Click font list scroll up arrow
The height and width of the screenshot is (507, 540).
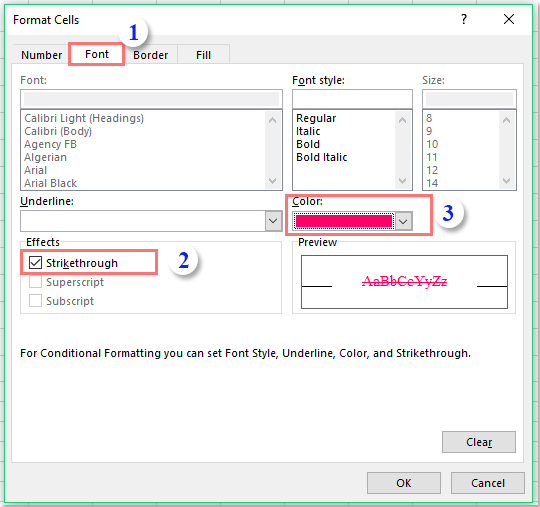(272, 120)
